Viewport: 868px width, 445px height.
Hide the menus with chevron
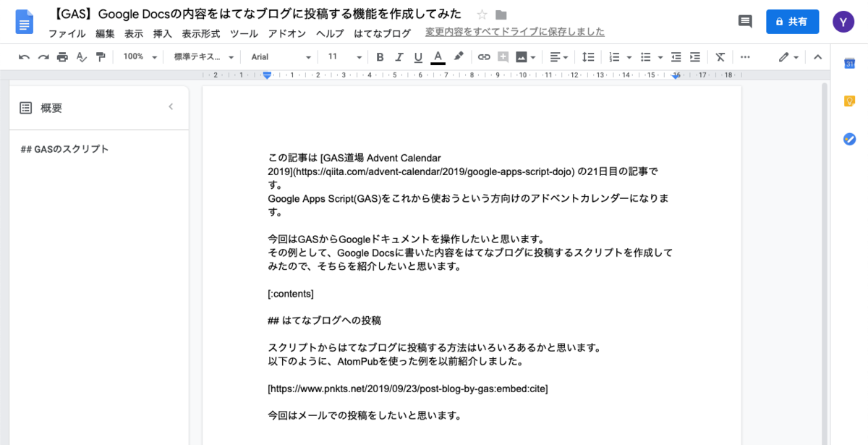tap(818, 57)
